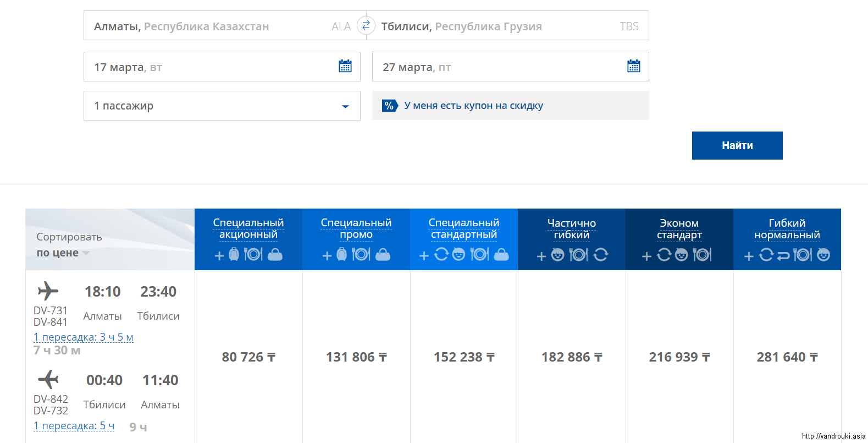The image size is (868, 443).
Task: Click child face icon under Эконом стандарт
Action: pos(681,254)
